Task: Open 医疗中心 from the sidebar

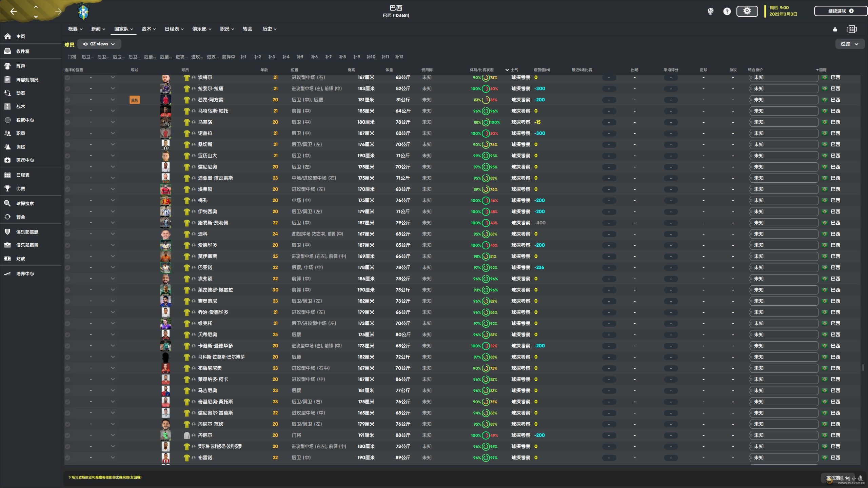Action: pyautogui.click(x=25, y=160)
